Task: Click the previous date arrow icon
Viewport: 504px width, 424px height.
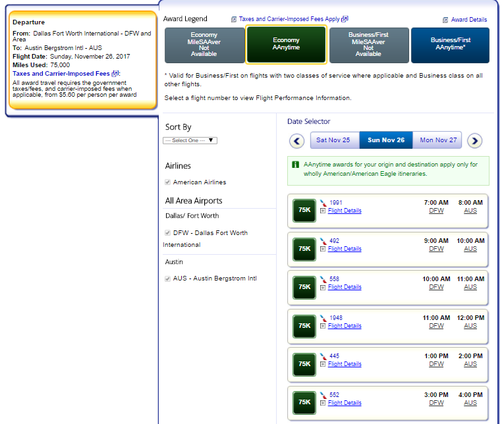Action: pyautogui.click(x=296, y=140)
